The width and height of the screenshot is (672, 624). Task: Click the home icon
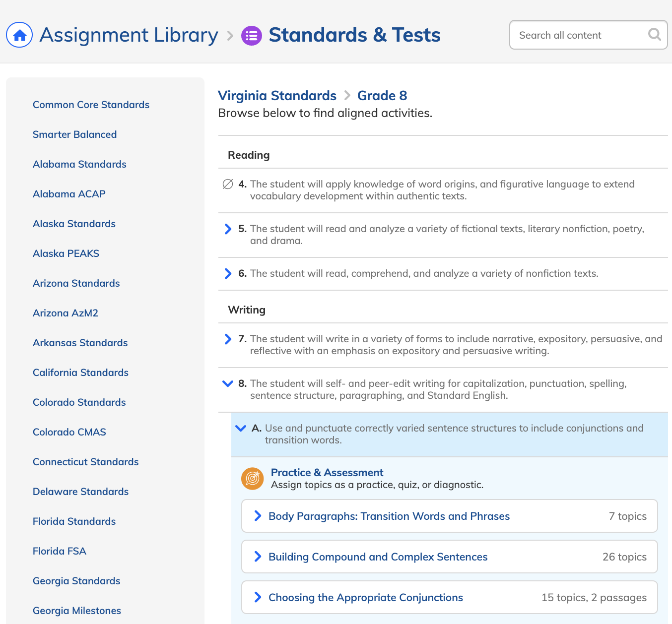coord(19,35)
